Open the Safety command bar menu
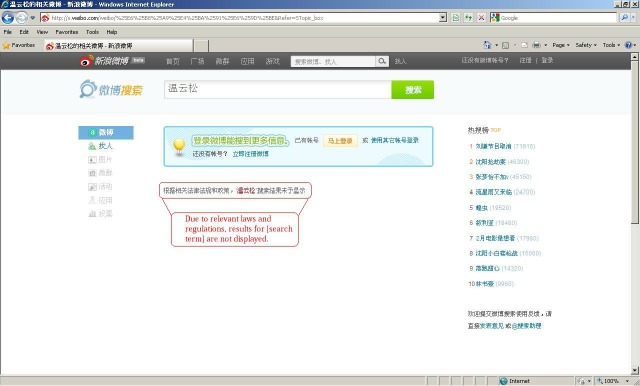The width and height of the screenshot is (640, 386). pyautogui.click(x=586, y=45)
